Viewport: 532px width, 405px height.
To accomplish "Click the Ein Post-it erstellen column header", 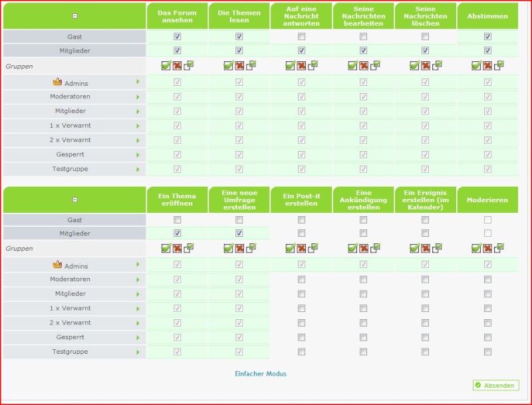I will 301,200.
